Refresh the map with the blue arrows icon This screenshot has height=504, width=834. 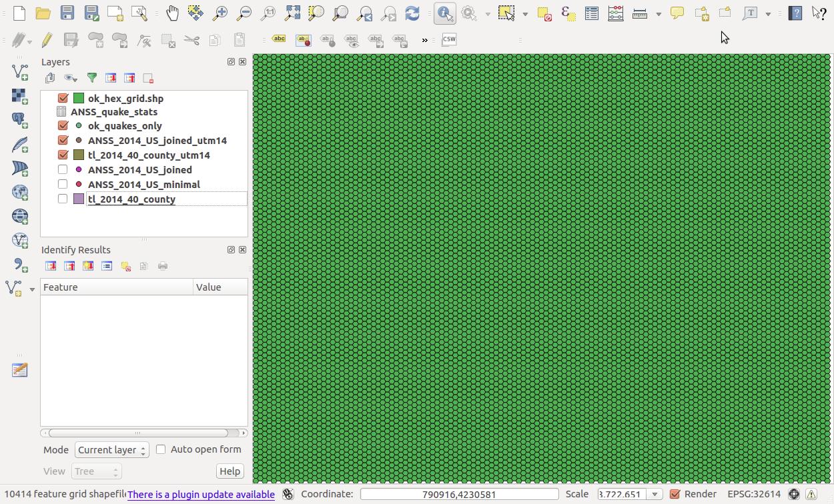tap(412, 13)
